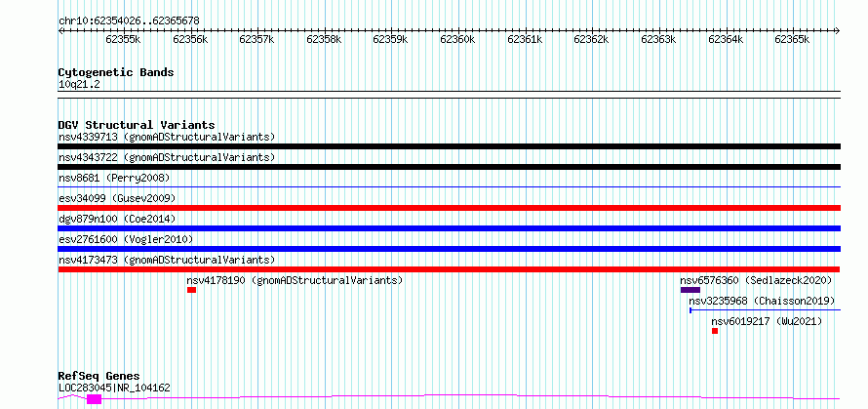The height and width of the screenshot is (409, 868).
Task: Click the black bar for nsv4339713
Action: click(449, 146)
